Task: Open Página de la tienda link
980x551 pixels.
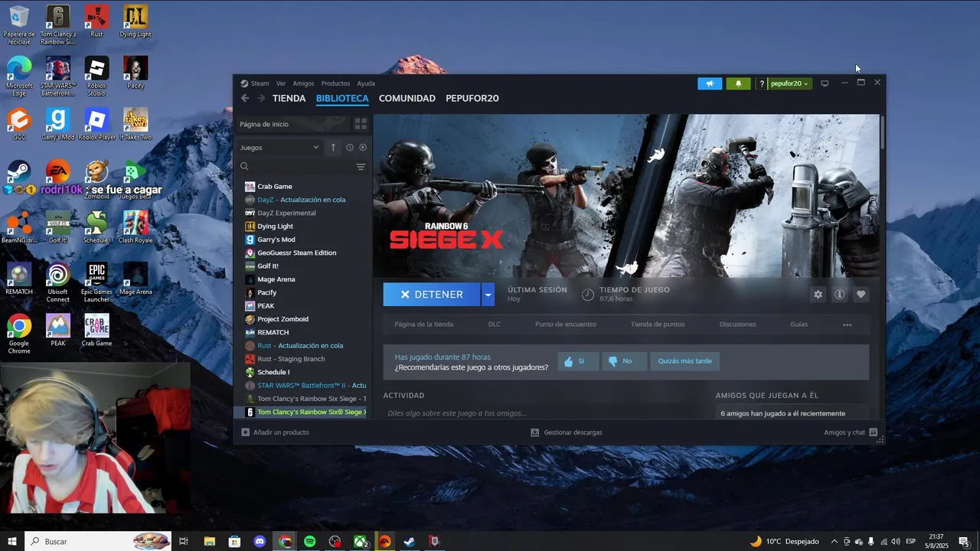Action: (423, 324)
